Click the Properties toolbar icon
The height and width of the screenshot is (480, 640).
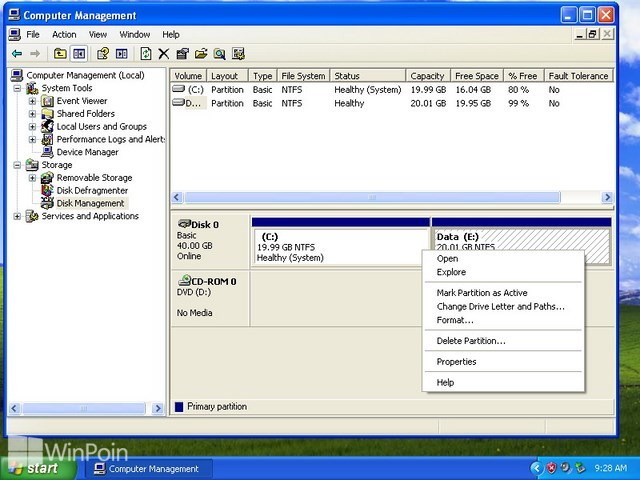click(182, 53)
